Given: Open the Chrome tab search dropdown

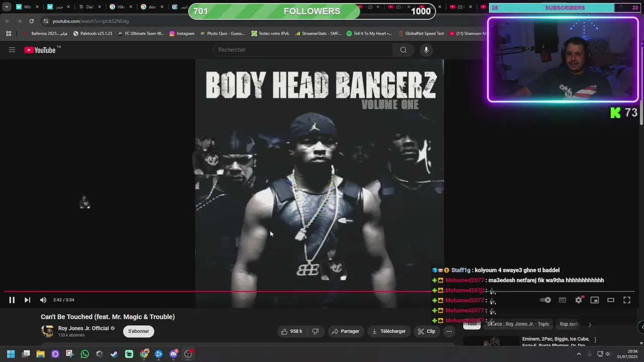Looking at the screenshot, I should pyautogui.click(x=7, y=7).
